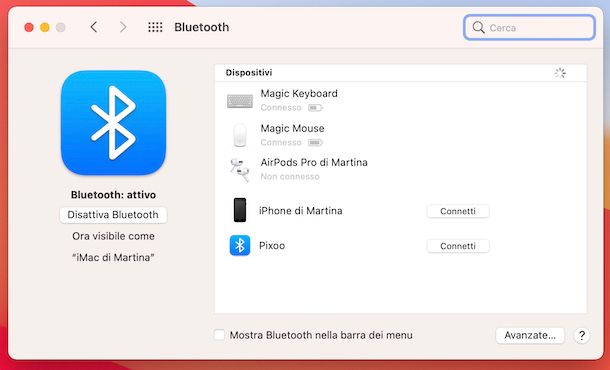Click the Bluetooth window title

(x=202, y=27)
